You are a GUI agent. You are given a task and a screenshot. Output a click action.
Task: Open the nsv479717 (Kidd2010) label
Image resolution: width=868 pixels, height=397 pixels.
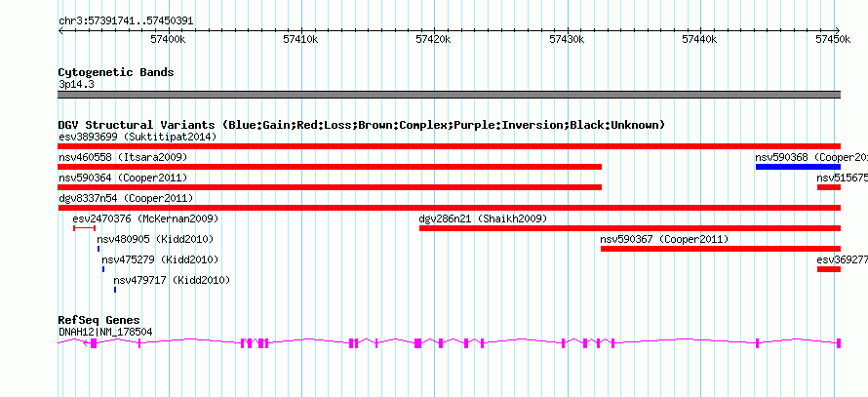tap(172, 280)
